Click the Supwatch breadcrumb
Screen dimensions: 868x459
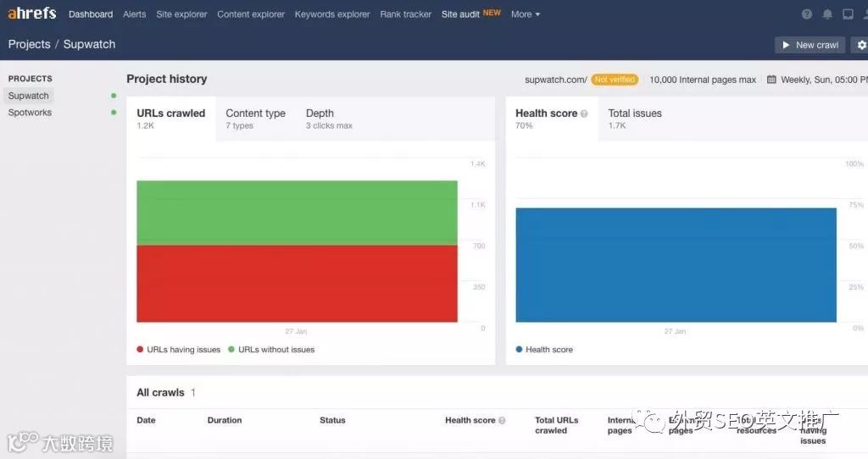pos(89,44)
